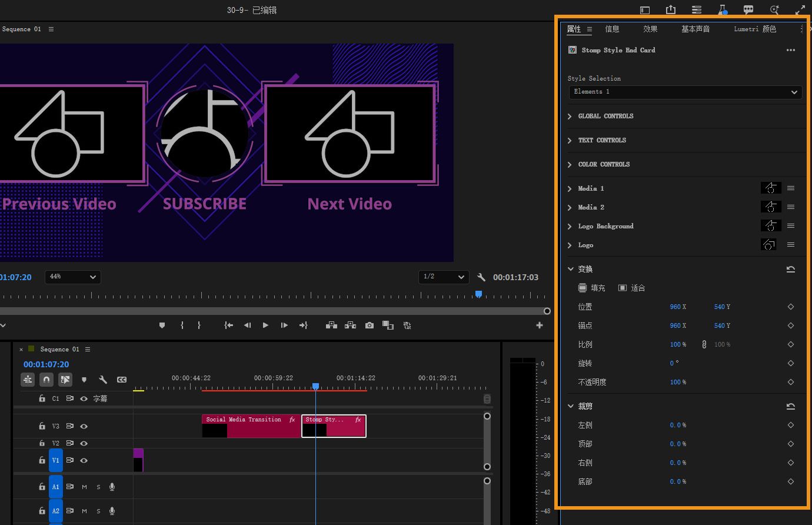Viewport: 812px width, 525px height.
Task: Click the Add Marker icon in transport bar
Action: pos(162,325)
